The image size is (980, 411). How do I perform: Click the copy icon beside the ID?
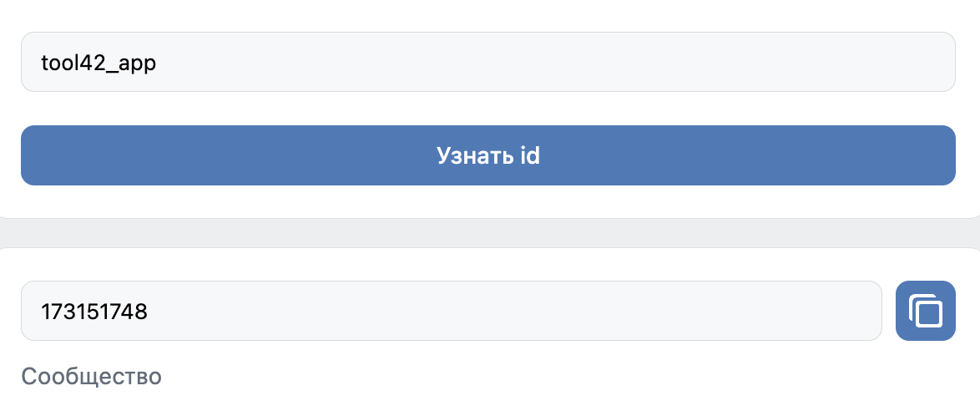click(925, 311)
